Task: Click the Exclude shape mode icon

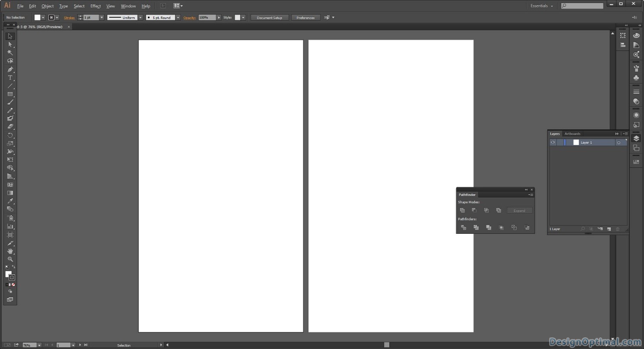Action: pyautogui.click(x=499, y=210)
